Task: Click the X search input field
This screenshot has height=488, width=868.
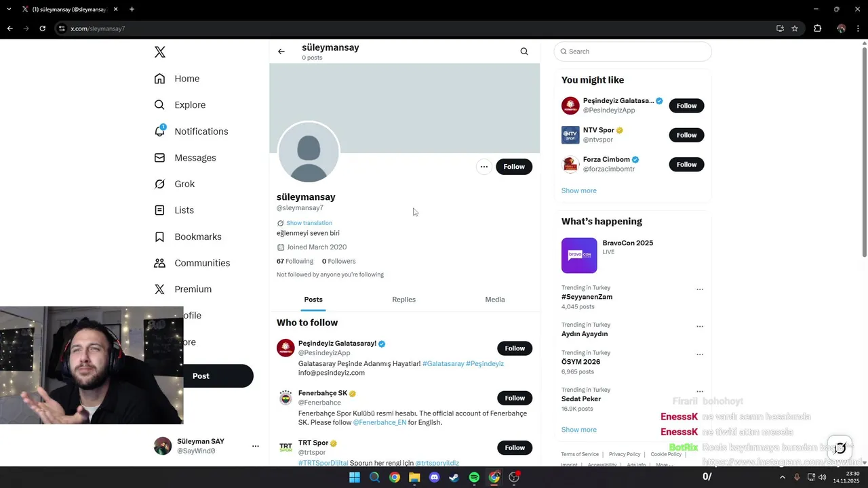Action: (633, 52)
